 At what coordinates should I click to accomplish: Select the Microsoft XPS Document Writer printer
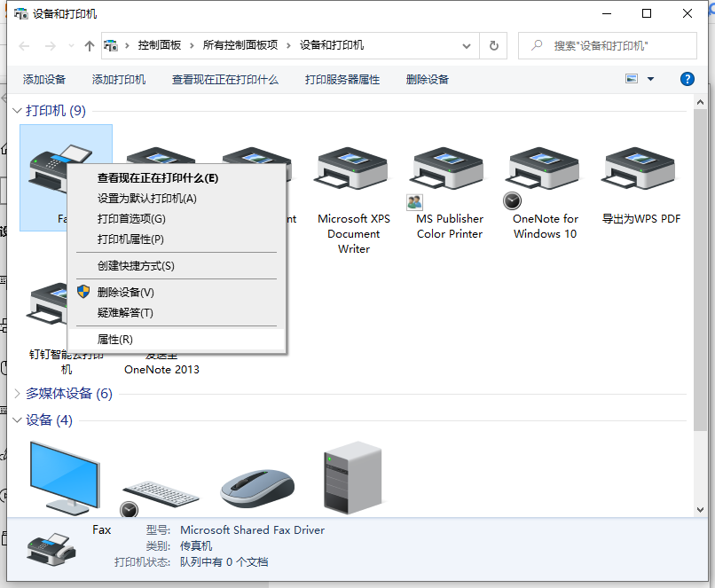click(x=353, y=170)
